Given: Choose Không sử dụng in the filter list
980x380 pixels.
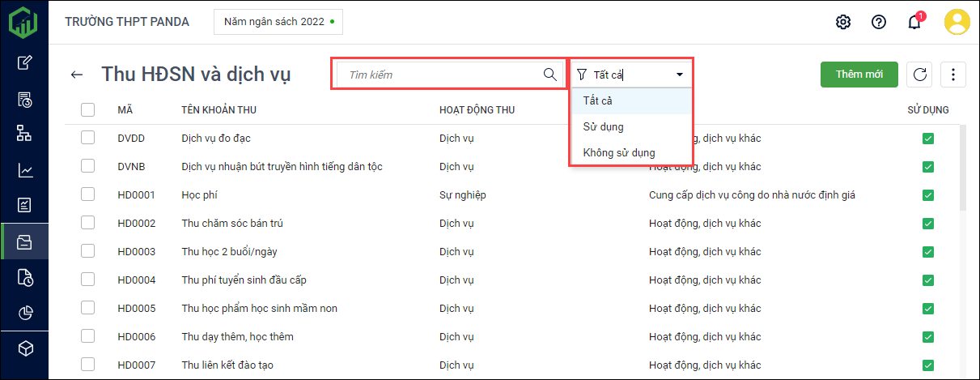Looking at the screenshot, I should (x=619, y=152).
